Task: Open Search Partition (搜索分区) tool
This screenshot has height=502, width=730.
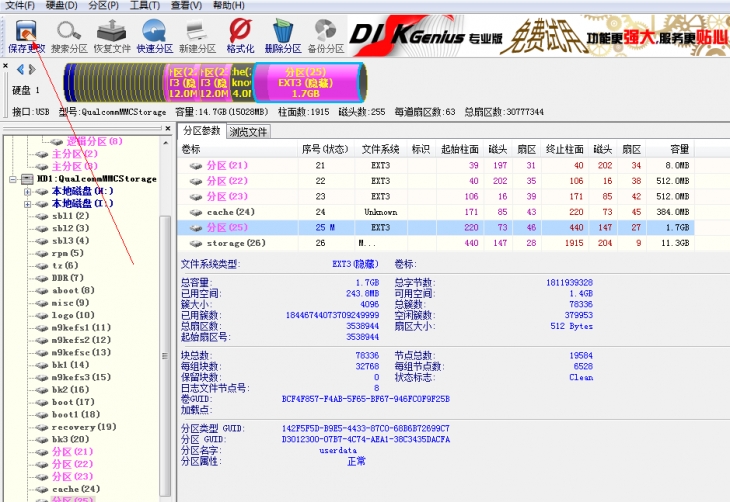Action: click(x=69, y=36)
